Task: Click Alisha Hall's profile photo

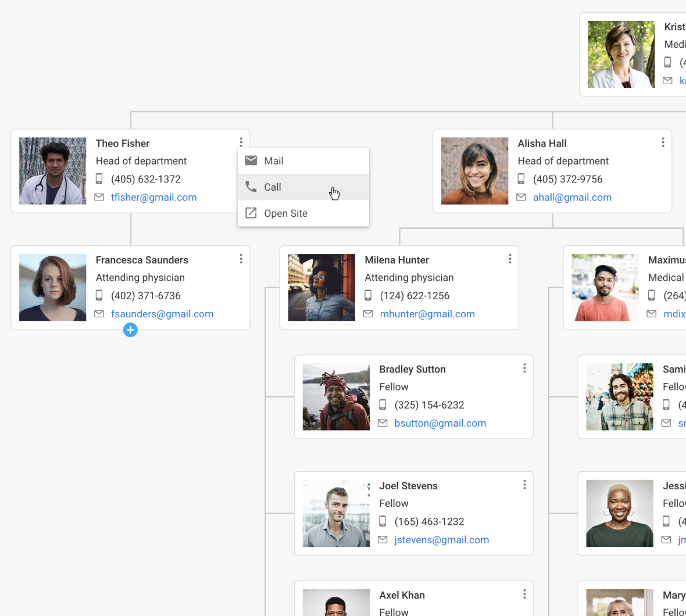Action: 474,171
